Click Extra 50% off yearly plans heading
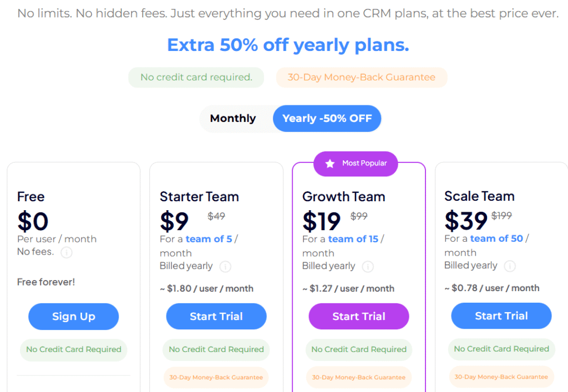 (x=288, y=45)
